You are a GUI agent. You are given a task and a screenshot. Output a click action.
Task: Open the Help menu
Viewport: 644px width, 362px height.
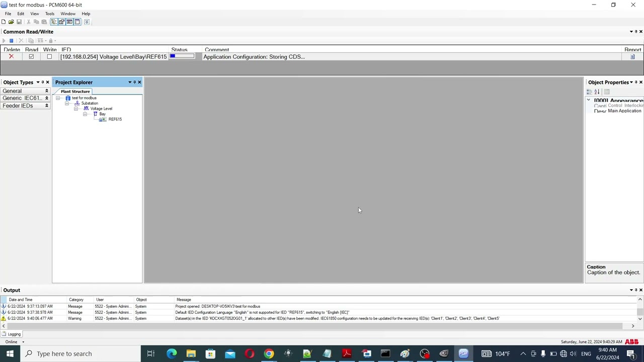pos(86,14)
